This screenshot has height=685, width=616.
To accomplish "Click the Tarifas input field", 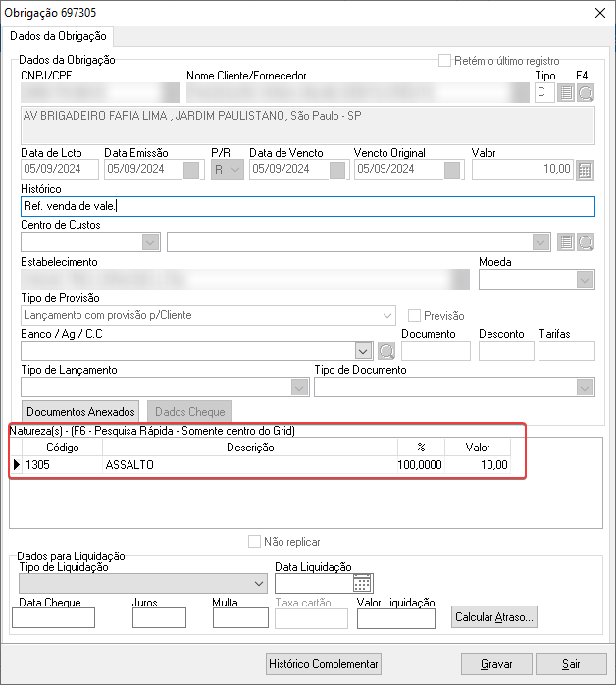I will pyautogui.click(x=567, y=351).
